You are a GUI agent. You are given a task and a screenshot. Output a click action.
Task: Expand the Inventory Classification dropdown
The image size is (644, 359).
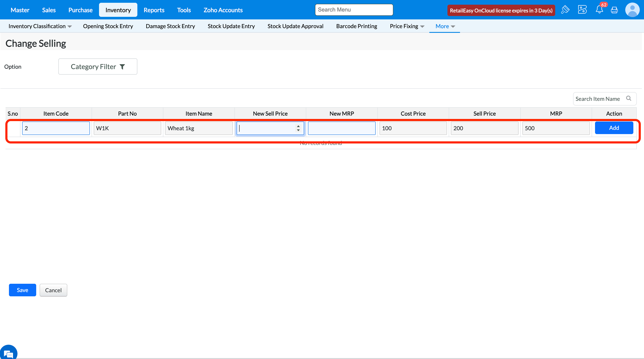[x=40, y=26]
